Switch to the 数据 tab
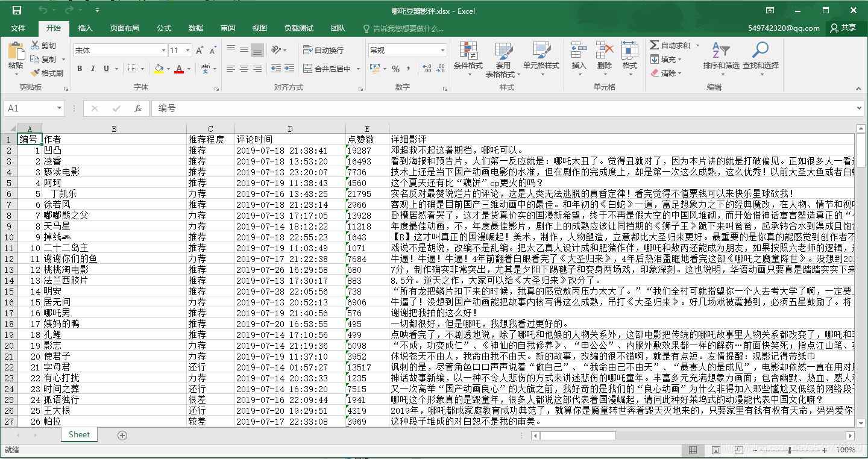868x459 pixels. (x=195, y=28)
